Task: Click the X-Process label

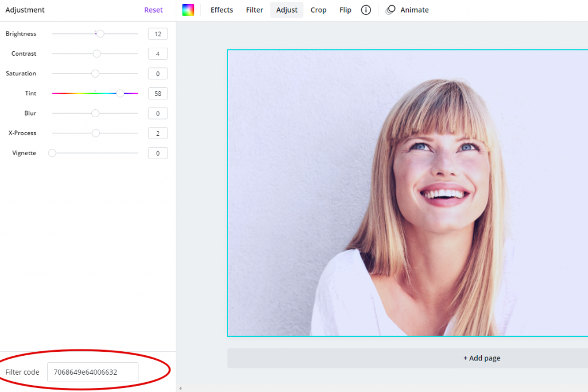Action: (22, 133)
